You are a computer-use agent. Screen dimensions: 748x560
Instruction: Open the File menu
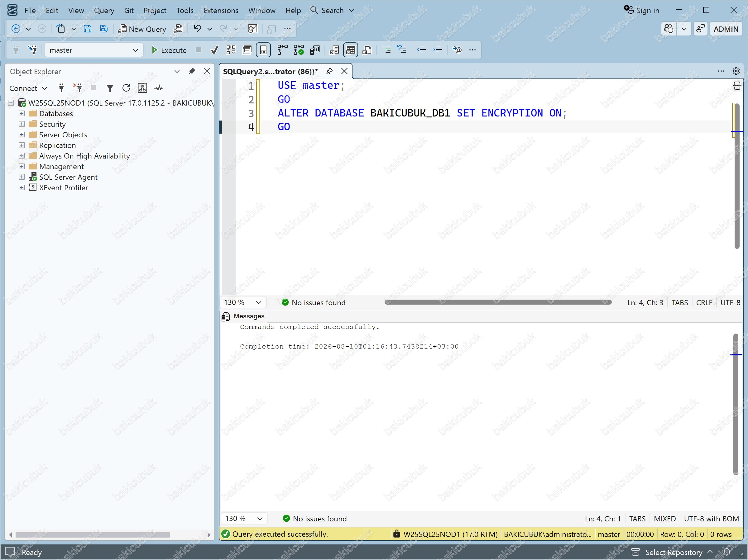tap(30, 11)
